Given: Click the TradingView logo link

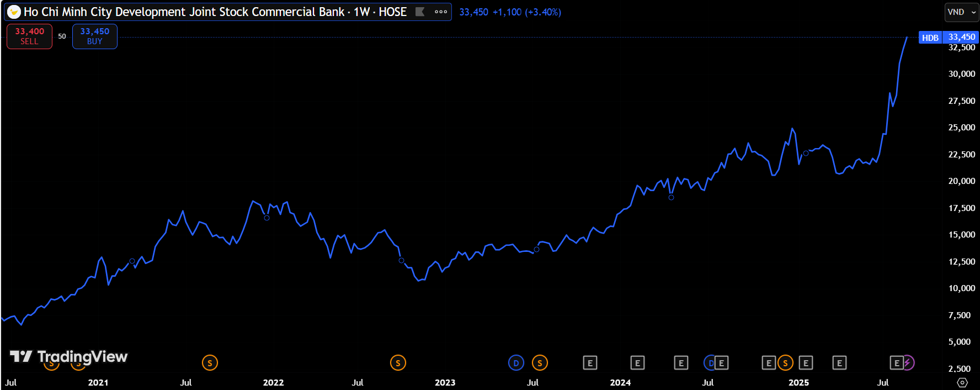Looking at the screenshot, I should click(x=69, y=357).
